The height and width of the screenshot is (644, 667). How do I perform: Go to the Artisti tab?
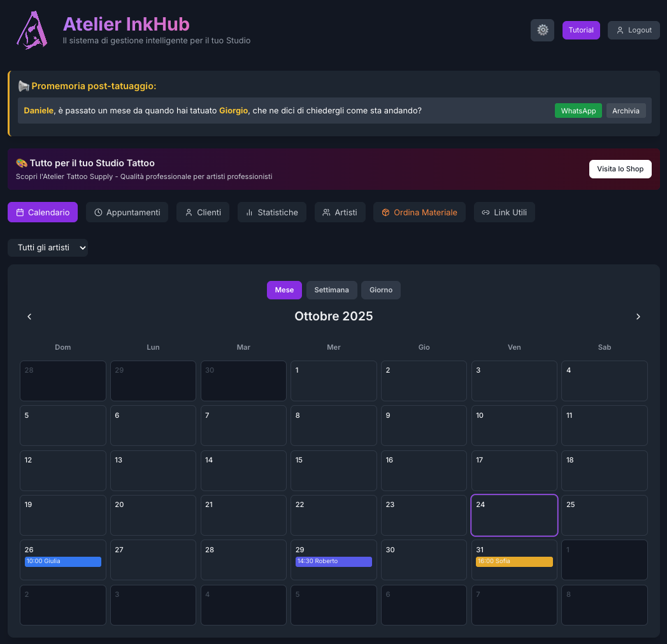pos(340,212)
